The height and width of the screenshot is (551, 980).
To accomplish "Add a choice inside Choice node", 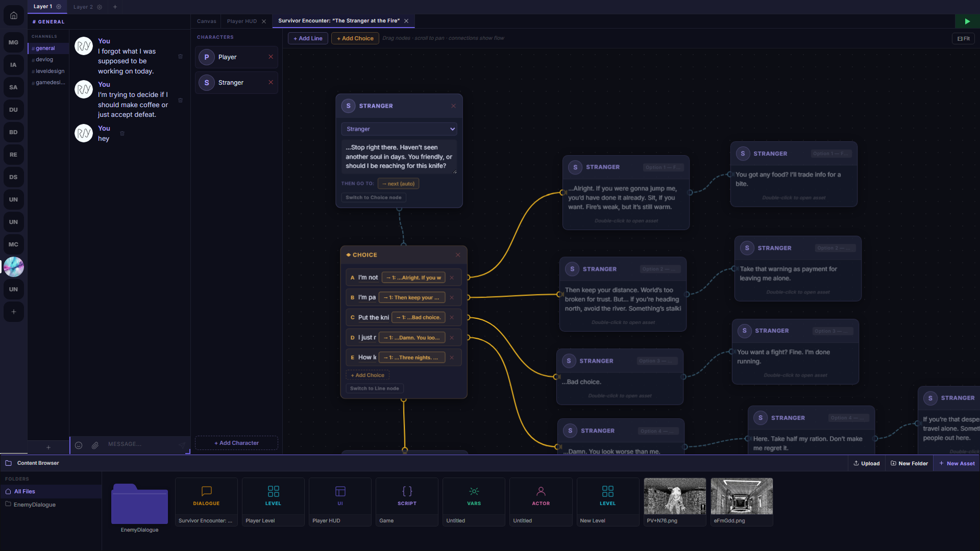I will point(367,375).
